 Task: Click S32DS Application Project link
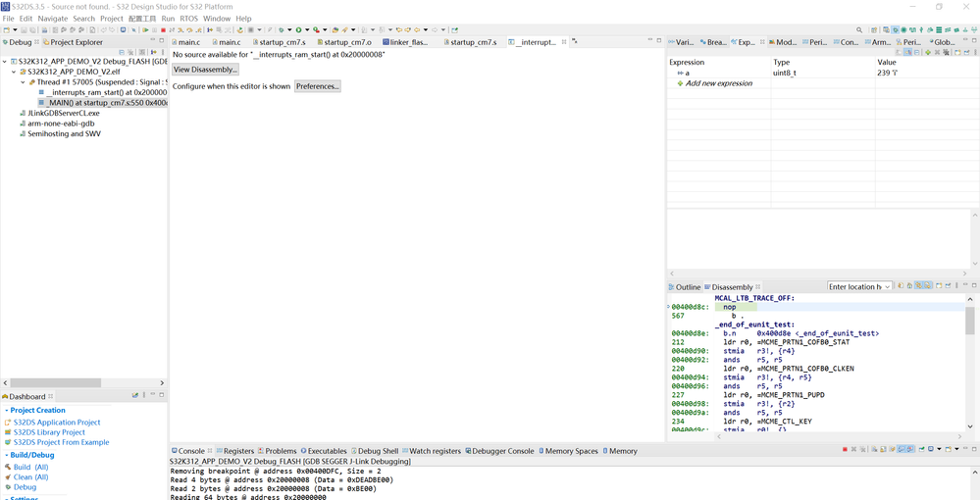click(x=57, y=423)
